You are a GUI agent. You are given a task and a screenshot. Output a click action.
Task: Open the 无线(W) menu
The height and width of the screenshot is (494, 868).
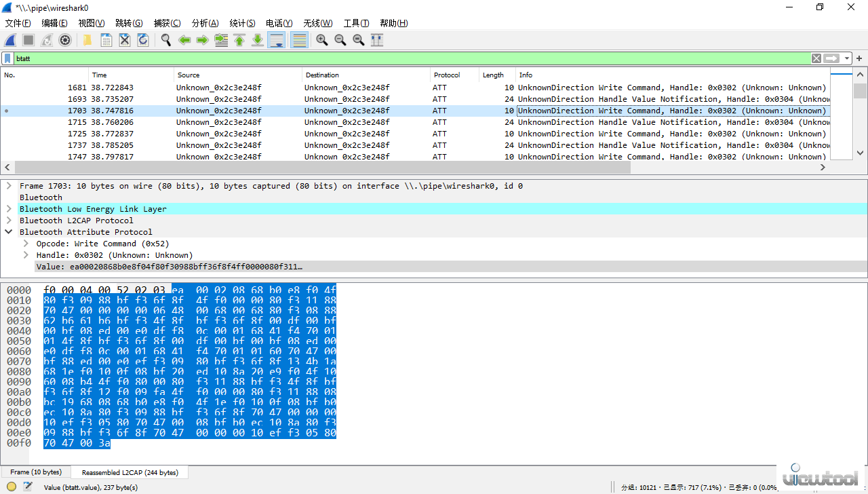tap(318, 23)
